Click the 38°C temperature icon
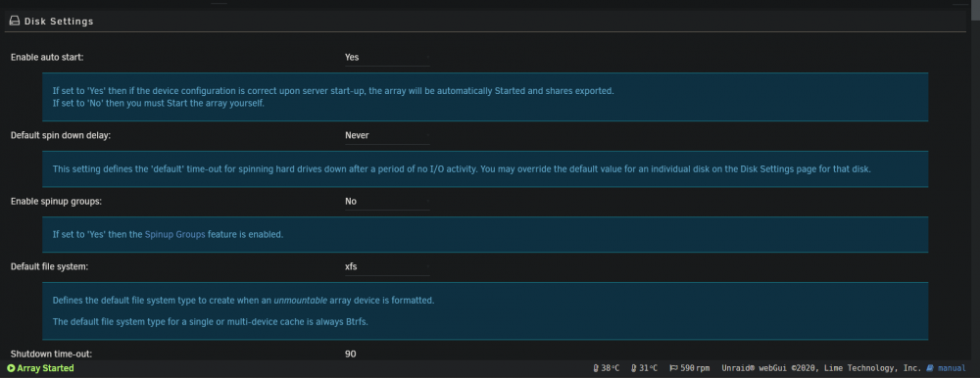This screenshot has height=378, width=980. (596, 368)
